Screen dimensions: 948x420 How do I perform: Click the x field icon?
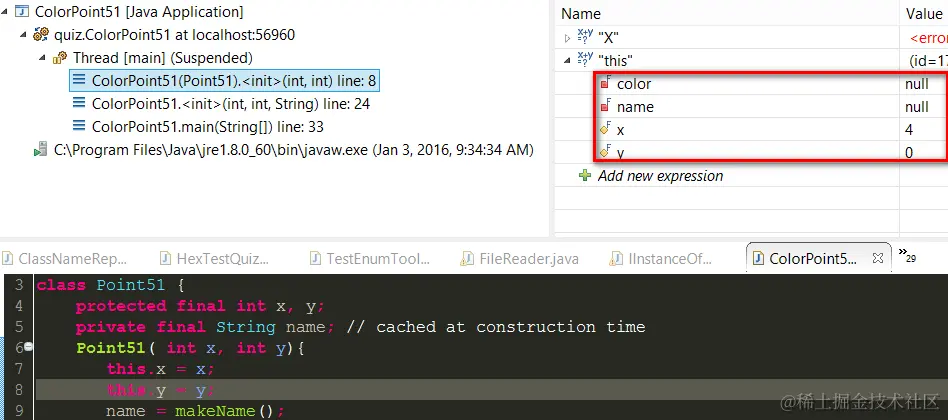(x=605, y=129)
